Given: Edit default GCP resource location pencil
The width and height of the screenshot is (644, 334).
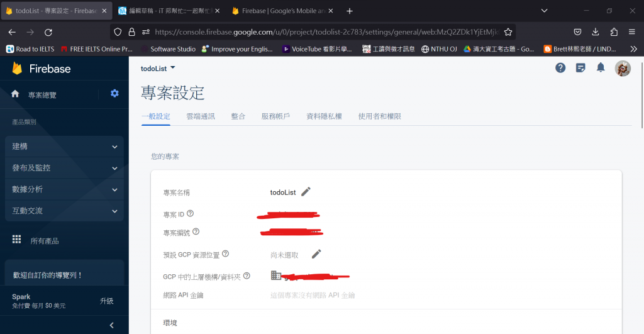Looking at the screenshot, I should [x=316, y=254].
